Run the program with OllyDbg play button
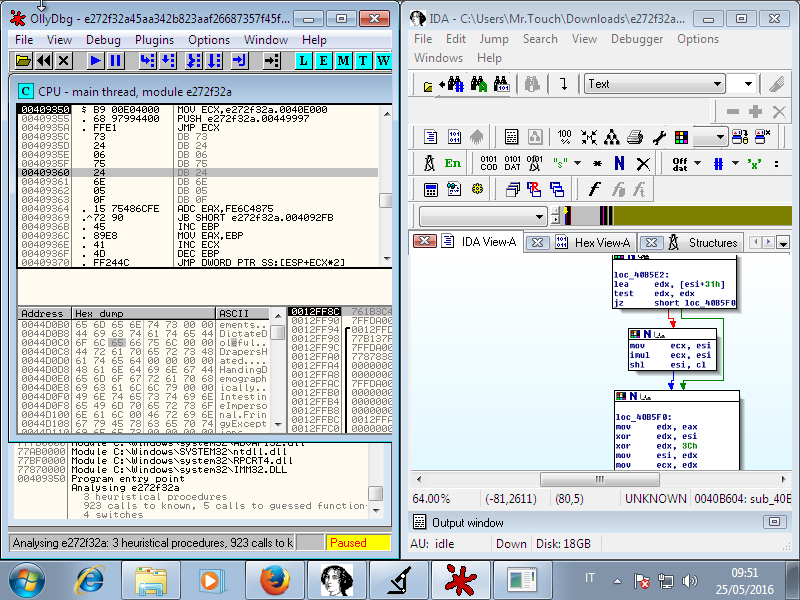The height and width of the screenshot is (600, 800). [x=95, y=61]
